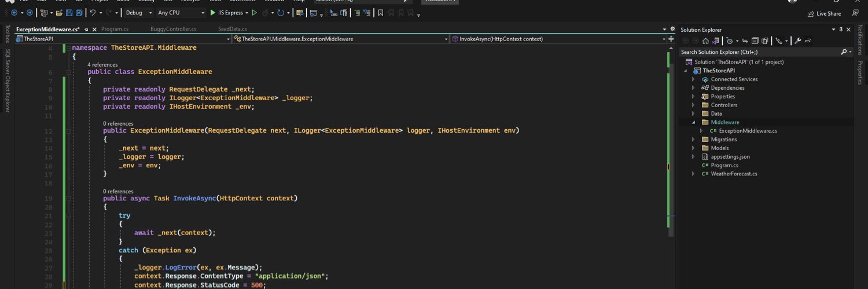Click the feedback icon beside Live Share
Screen dimensions: 868x289
pos(856,13)
